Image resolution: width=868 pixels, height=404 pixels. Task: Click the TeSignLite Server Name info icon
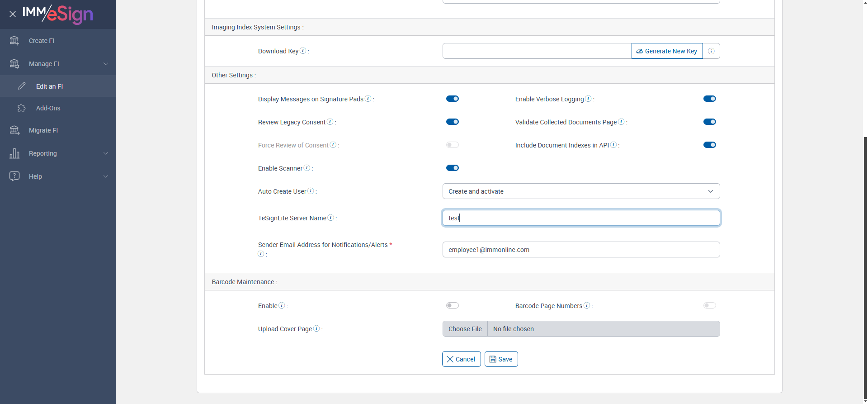pyautogui.click(x=330, y=218)
